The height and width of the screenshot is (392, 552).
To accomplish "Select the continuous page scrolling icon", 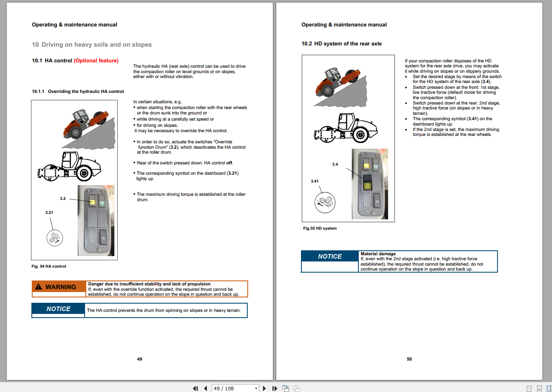I will pyautogui.click(x=539, y=388).
